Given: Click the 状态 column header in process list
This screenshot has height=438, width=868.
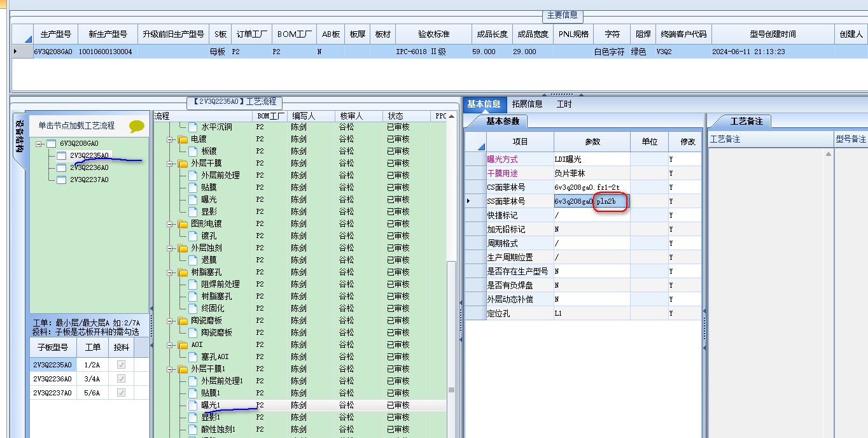Looking at the screenshot, I should (x=407, y=116).
